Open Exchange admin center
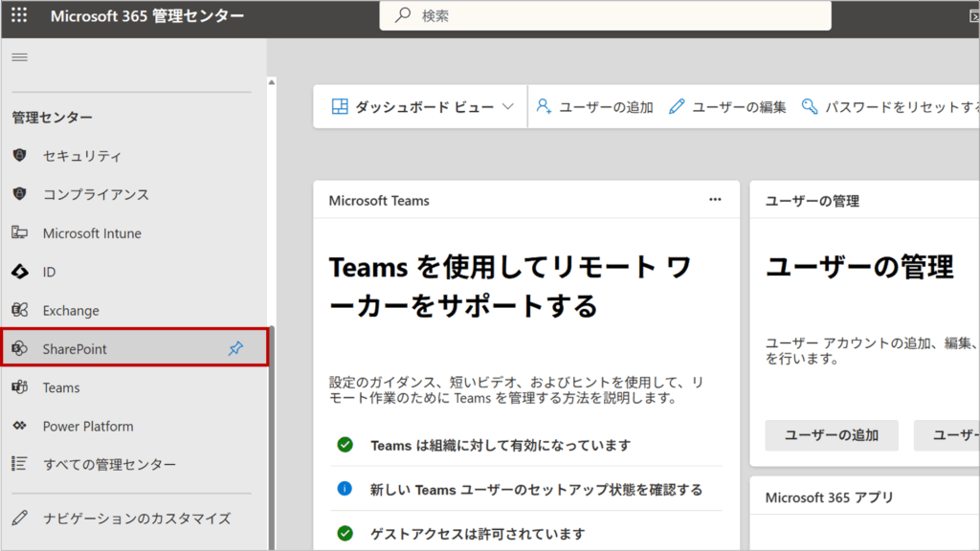 [x=71, y=311]
